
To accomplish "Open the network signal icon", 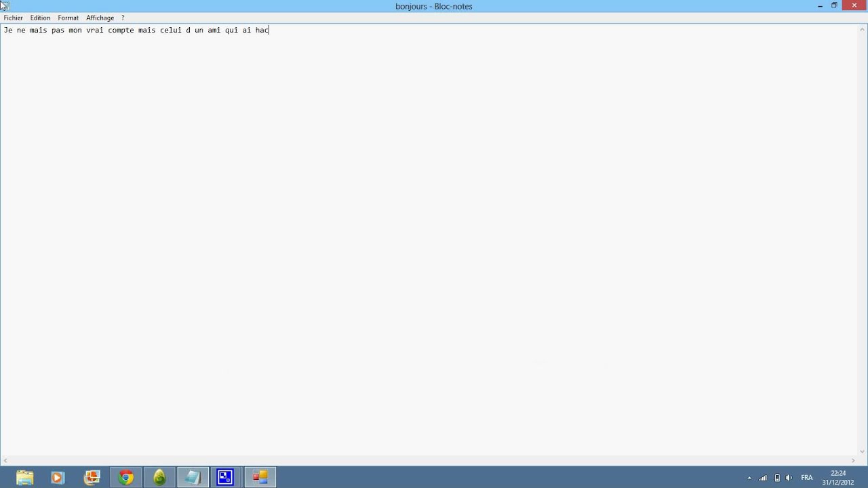I will [x=763, y=478].
